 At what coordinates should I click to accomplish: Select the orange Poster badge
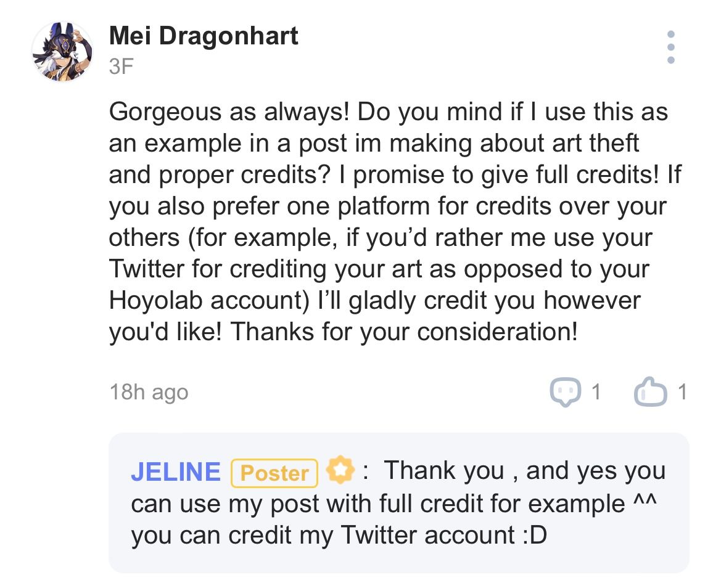click(274, 472)
